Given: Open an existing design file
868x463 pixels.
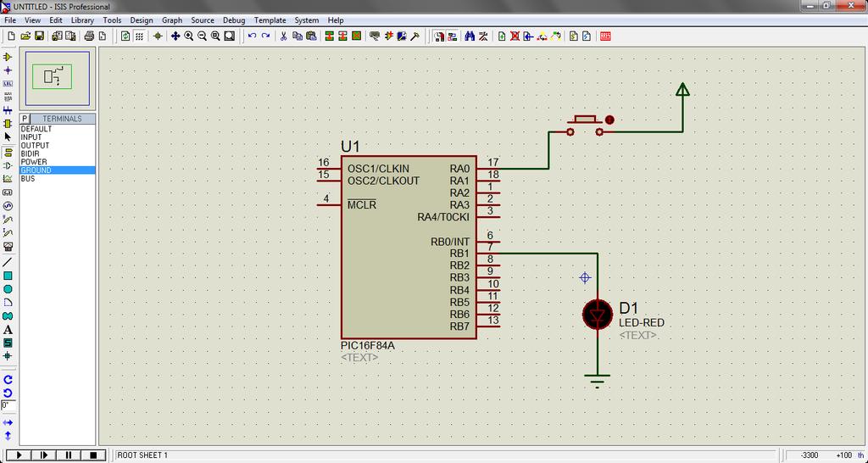Looking at the screenshot, I should pyautogui.click(x=25, y=36).
